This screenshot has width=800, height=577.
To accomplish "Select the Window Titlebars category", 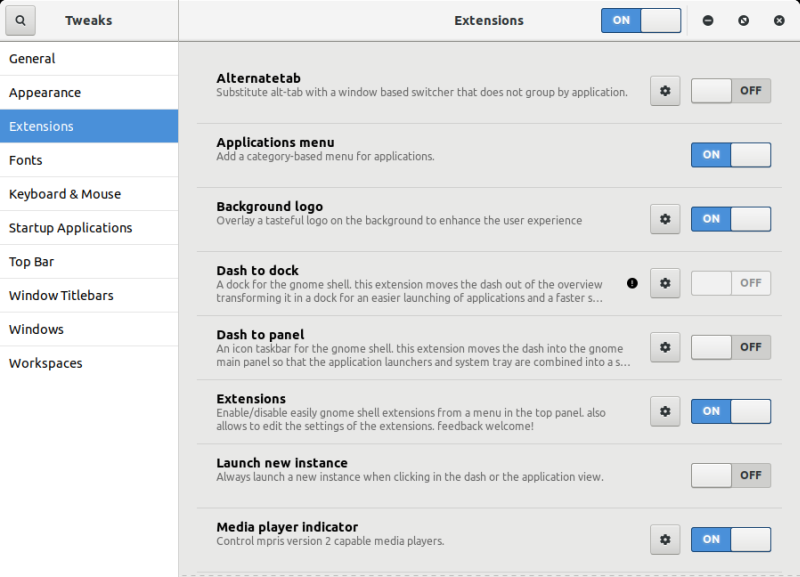I will (x=89, y=295).
